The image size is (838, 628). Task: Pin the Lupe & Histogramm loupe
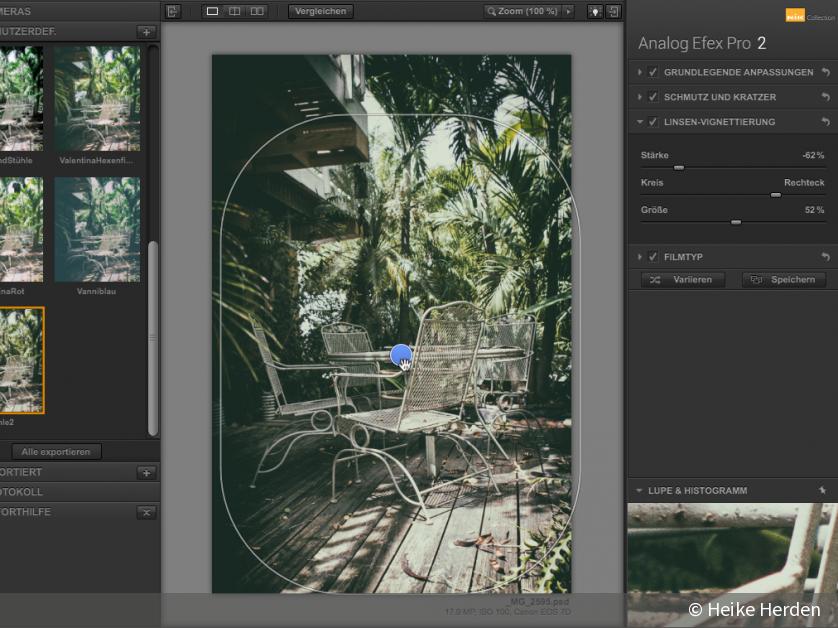pyautogui.click(x=823, y=490)
